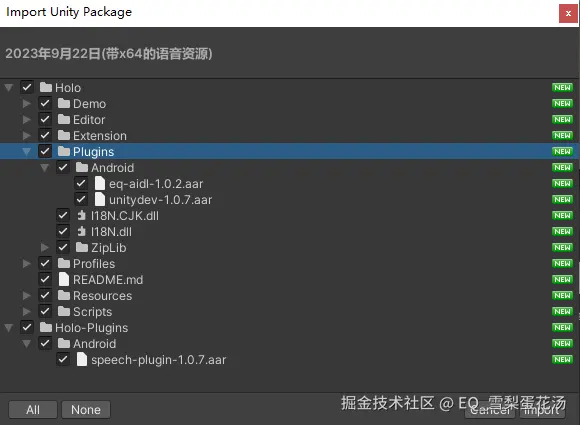Click the NEW badge on Plugins row
Viewport: 580px width, 425px height.
(562, 151)
